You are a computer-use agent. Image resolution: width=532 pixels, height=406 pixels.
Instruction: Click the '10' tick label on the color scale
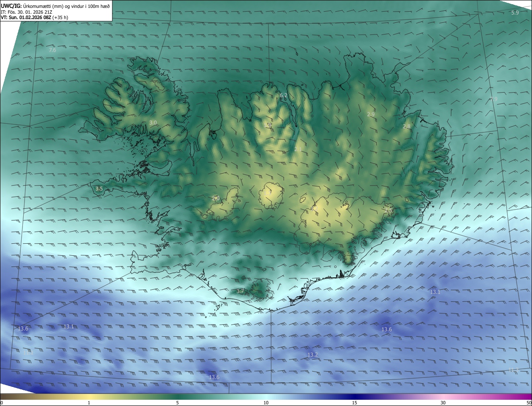coord(266,403)
